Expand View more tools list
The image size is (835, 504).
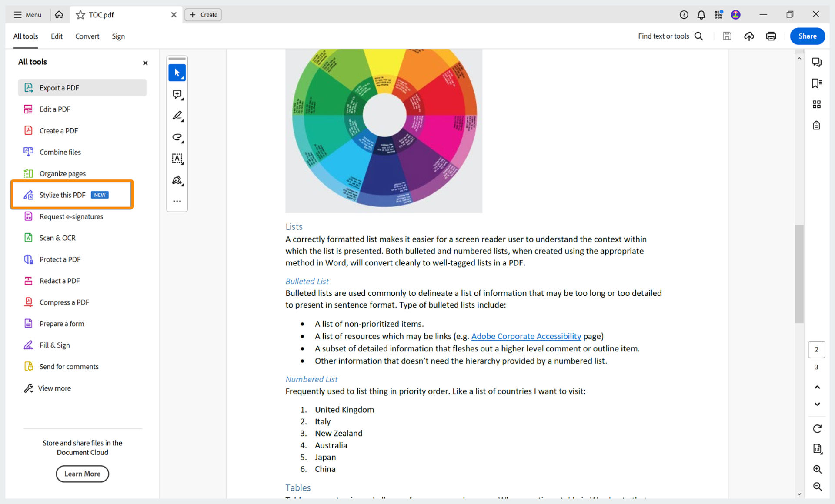click(x=54, y=388)
